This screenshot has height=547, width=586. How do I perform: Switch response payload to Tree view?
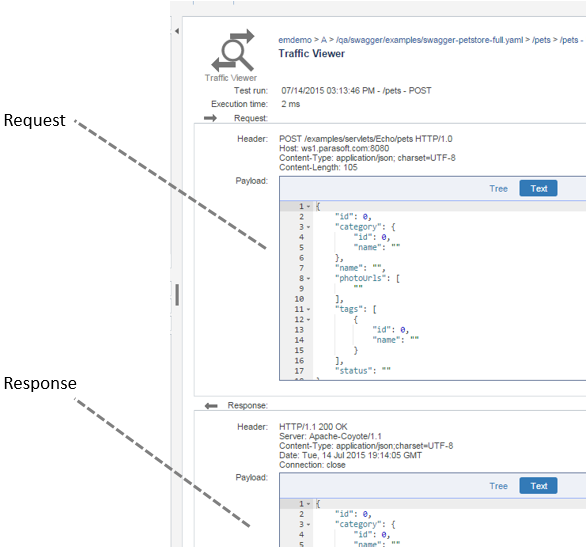click(x=499, y=486)
